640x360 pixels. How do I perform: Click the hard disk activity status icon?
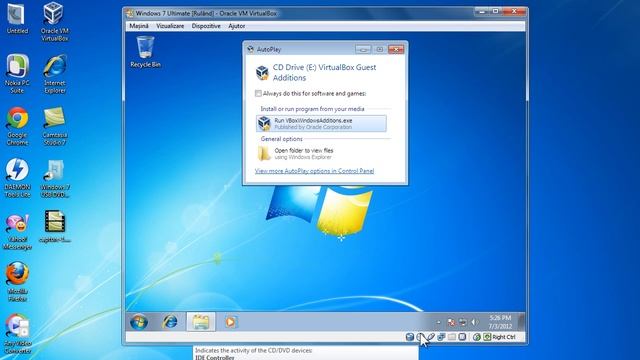click(x=410, y=337)
